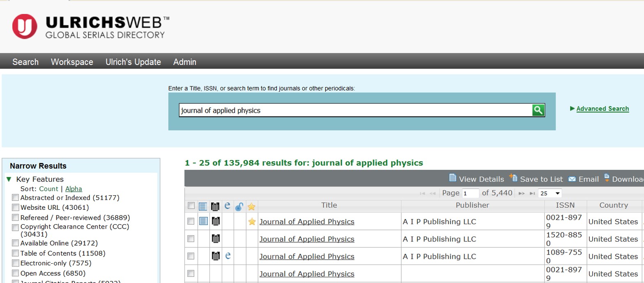
Task: Check the box for the starred first result
Action: [x=191, y=221]
